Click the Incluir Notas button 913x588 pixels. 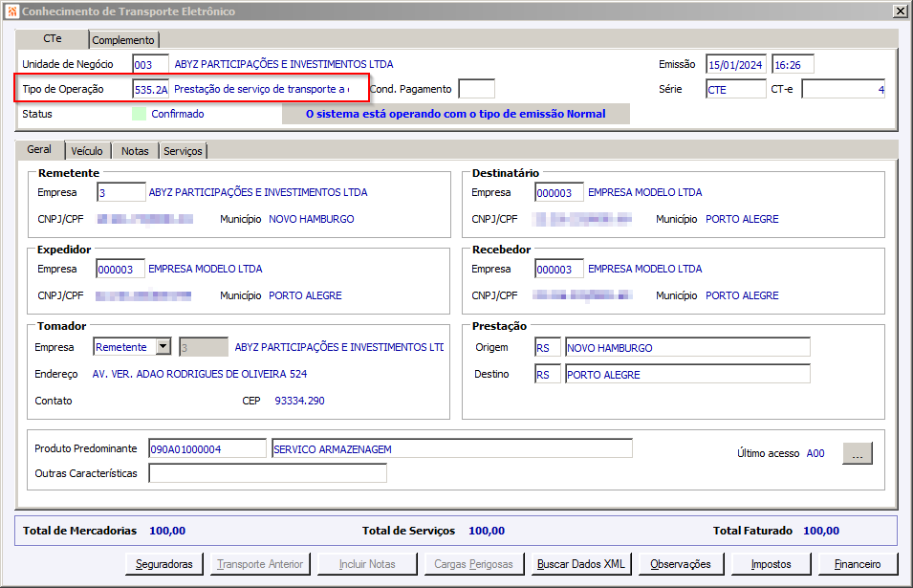[367, 564]
